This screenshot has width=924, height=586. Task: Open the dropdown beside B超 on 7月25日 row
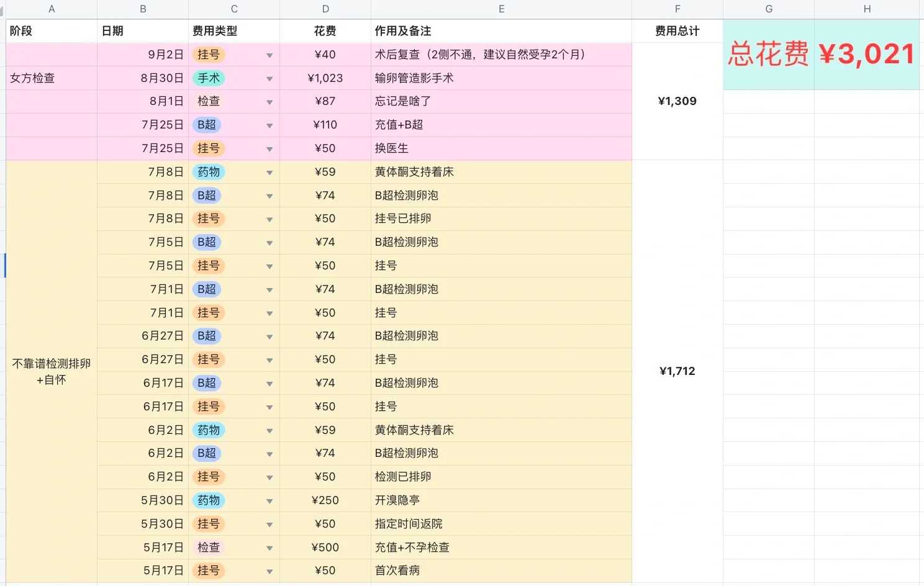point(269,125)
